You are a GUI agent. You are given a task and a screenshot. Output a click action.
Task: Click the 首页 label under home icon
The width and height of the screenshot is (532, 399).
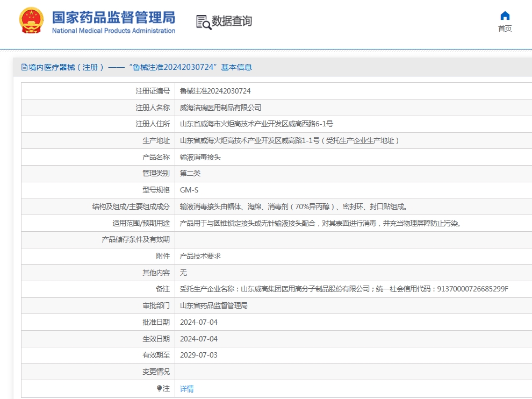click(x=505, y=28)
